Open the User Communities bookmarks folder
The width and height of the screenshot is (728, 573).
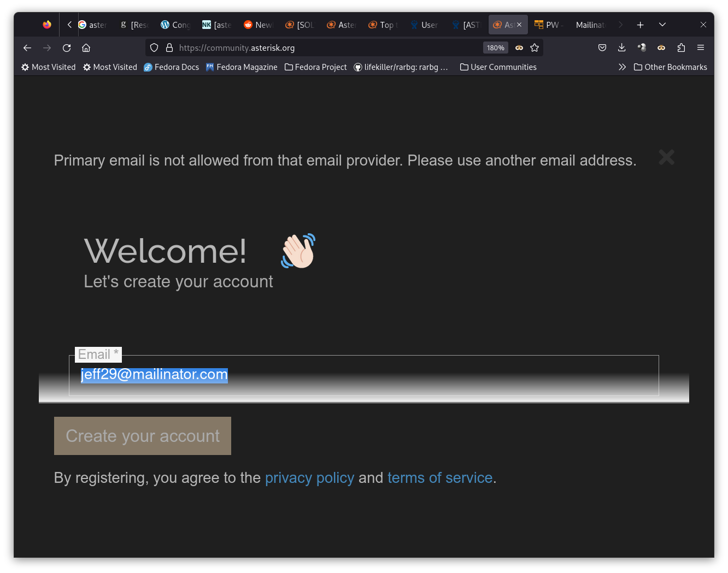(x=498, y=67)
